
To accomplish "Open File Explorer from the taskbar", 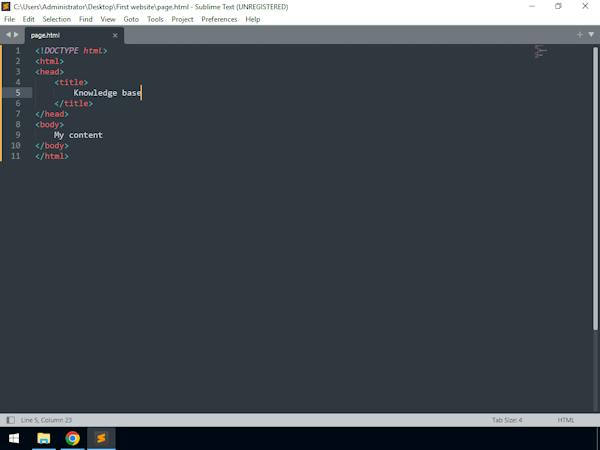I will click(x=44, y=438).
